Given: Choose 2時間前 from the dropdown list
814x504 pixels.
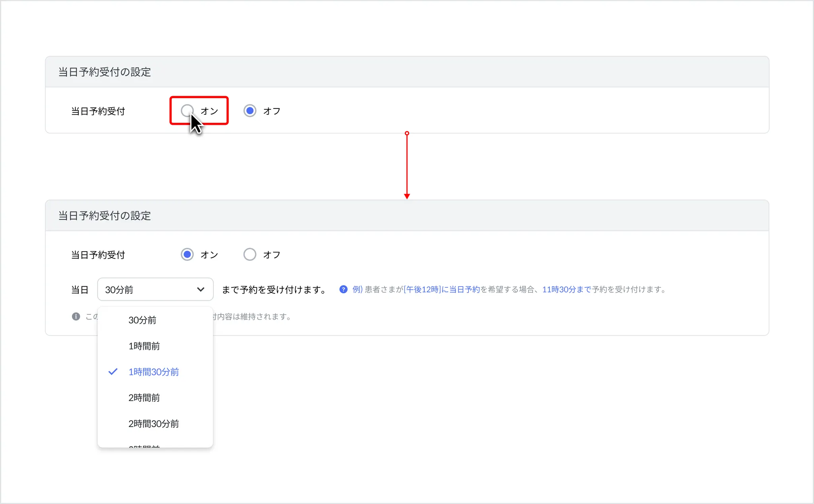Looking at the screenshot, I should [144, 397].
